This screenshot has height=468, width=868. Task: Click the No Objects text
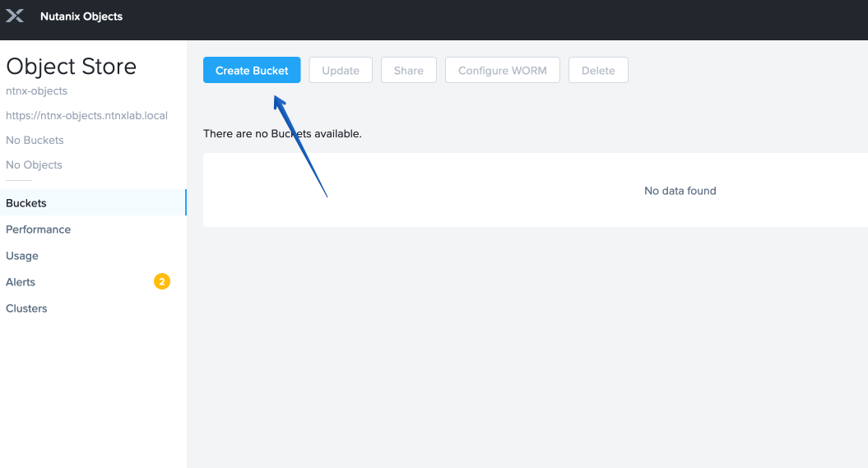click(34, 164)
